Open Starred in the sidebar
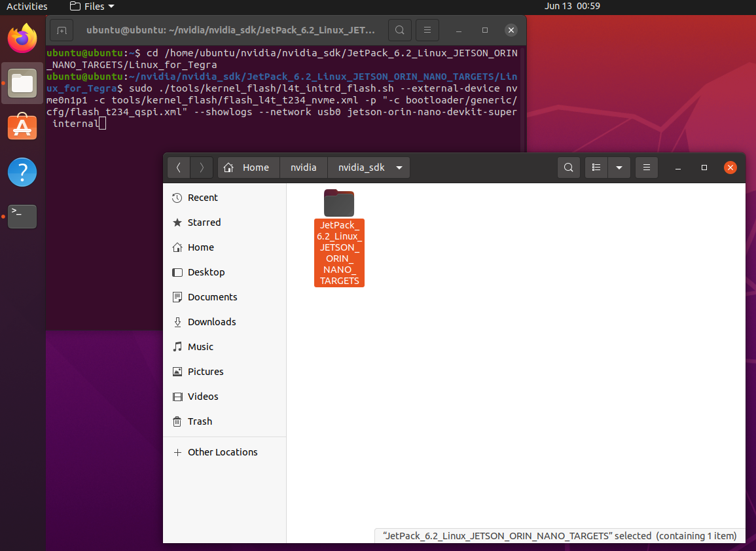This screenshot has height=551, width=756. point(225,222)
